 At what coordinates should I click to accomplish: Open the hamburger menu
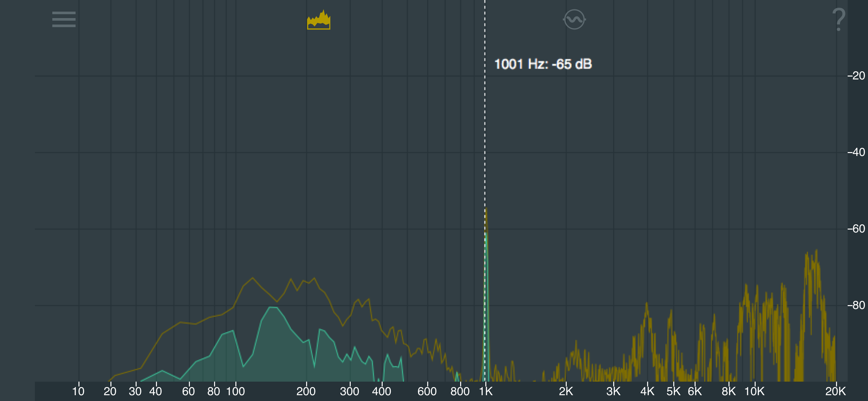click(64, 19)
